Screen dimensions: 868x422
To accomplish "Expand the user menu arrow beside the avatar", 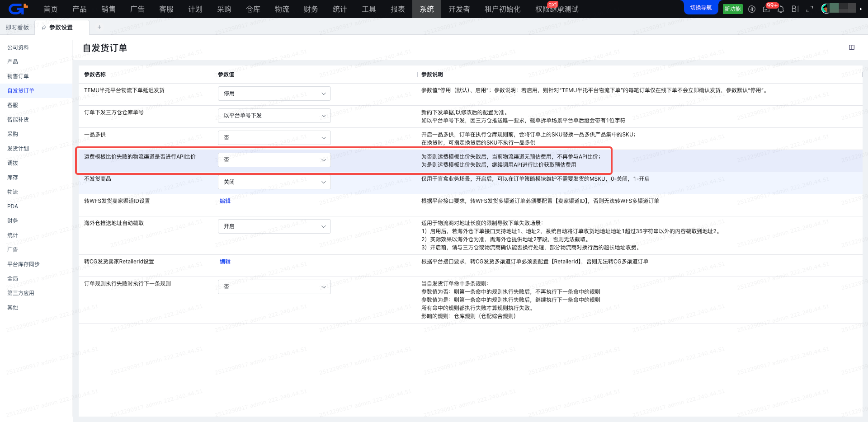I will click(861, 9).
